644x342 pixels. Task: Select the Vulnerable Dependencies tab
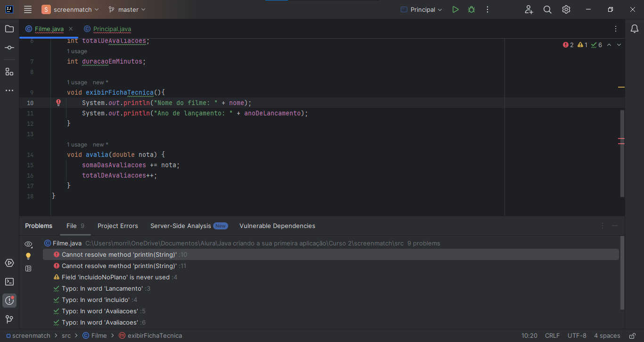[277, 226]
